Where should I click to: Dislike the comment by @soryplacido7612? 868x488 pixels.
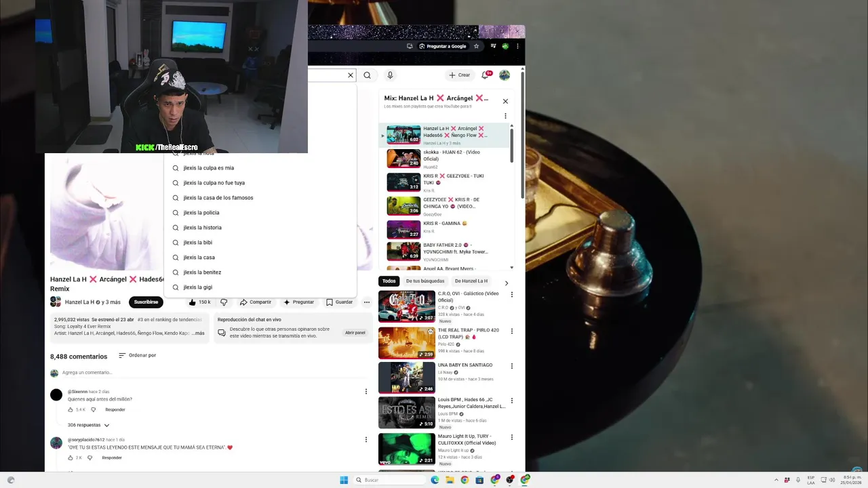pos(90,457)
